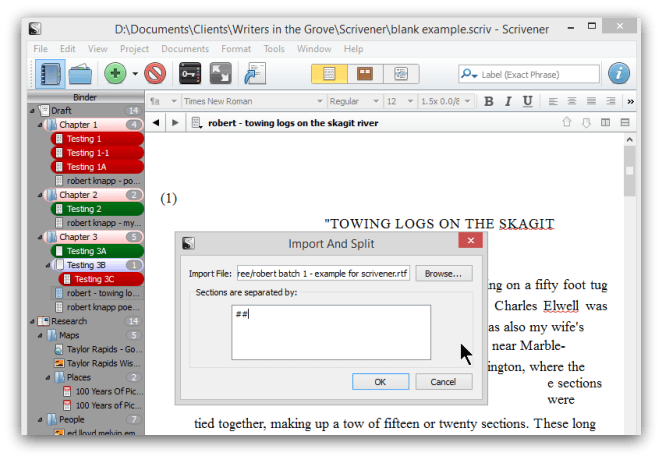Show more format bar items chevron
Image resolution: width=662 pixels, height=460 pixels.
pos(630,102)
